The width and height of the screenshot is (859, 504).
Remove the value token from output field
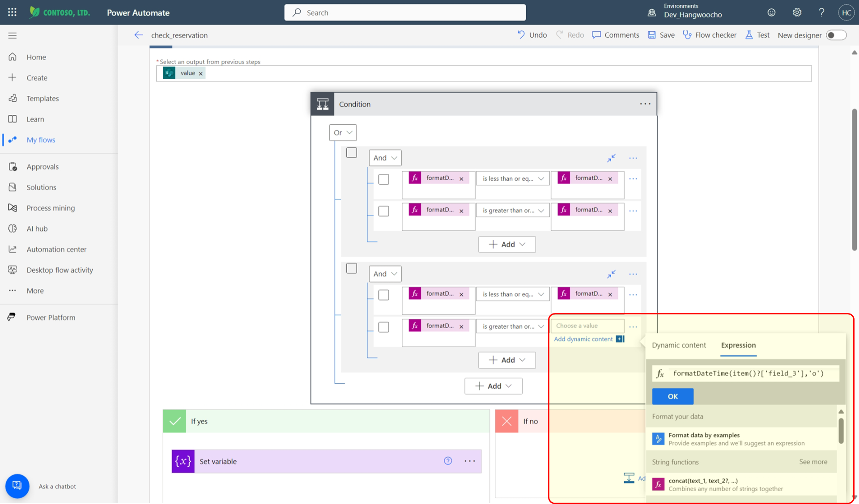200,73
